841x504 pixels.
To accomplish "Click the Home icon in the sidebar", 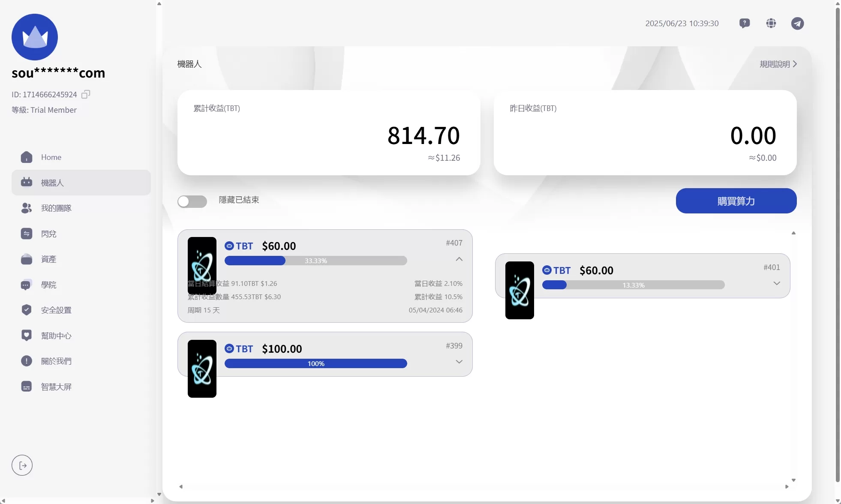I will pos(27,157).
